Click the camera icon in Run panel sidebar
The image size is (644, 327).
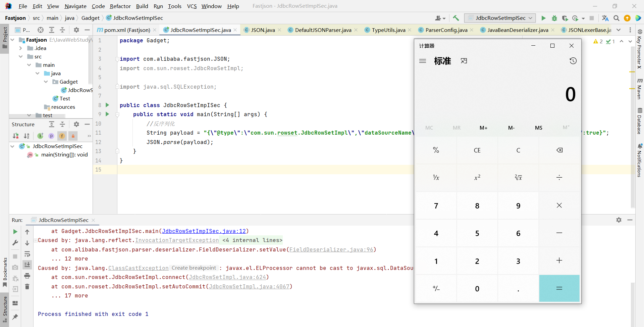coord(15,267)
